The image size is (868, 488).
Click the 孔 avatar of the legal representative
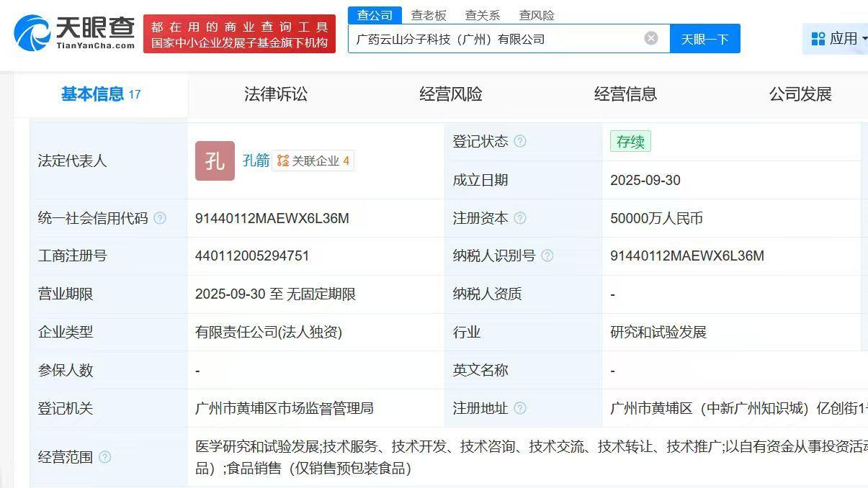215,161
